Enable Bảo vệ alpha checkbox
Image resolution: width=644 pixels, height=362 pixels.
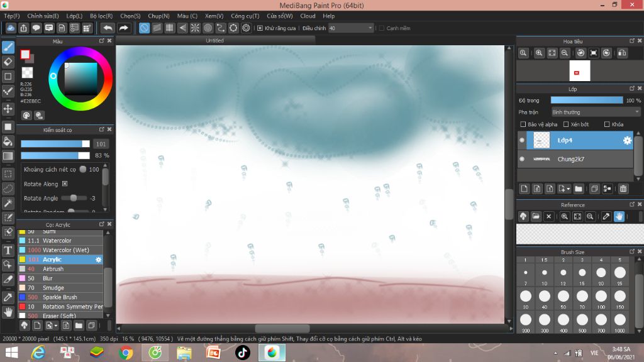point(523,124)
